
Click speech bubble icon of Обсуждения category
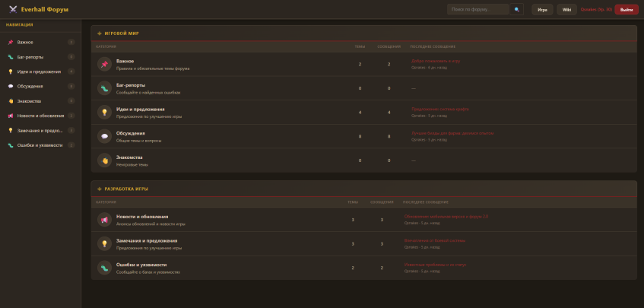[x=105, y=136]
